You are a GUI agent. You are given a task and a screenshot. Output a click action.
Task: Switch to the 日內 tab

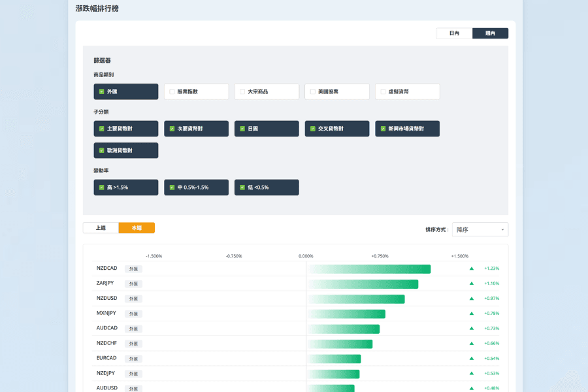(x=454, y=33)
